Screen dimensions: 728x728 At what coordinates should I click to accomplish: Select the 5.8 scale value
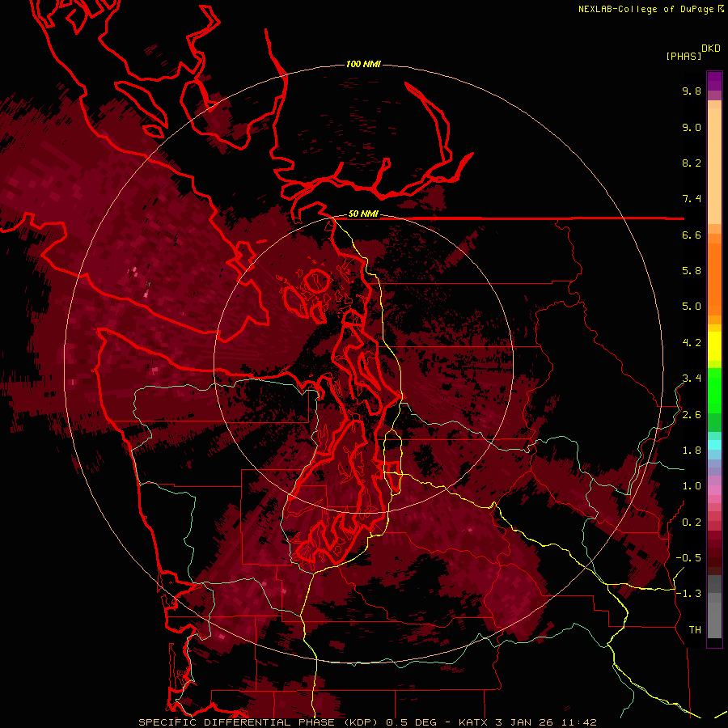click(692, 271)
